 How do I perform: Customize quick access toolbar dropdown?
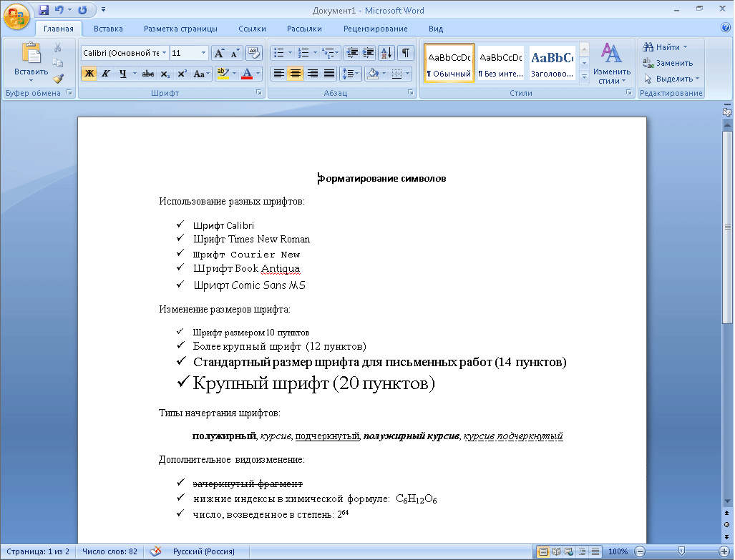coord(103,10)
